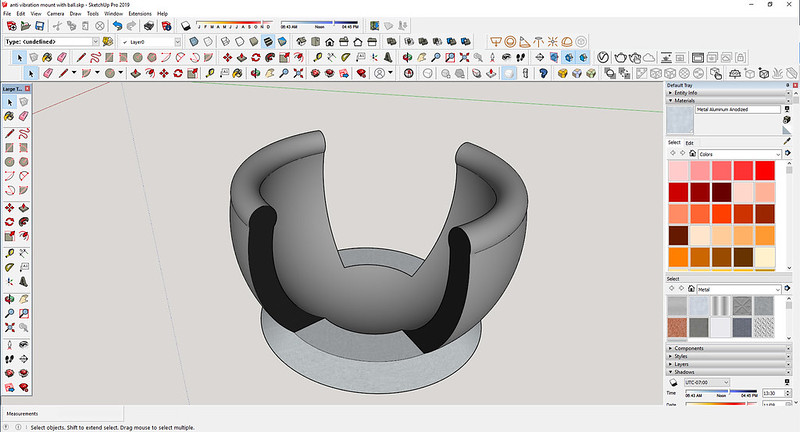Pick the bright red swatch at the end of the first row
Viewport: 800px width, 432px height.
[x=765, y=170]
